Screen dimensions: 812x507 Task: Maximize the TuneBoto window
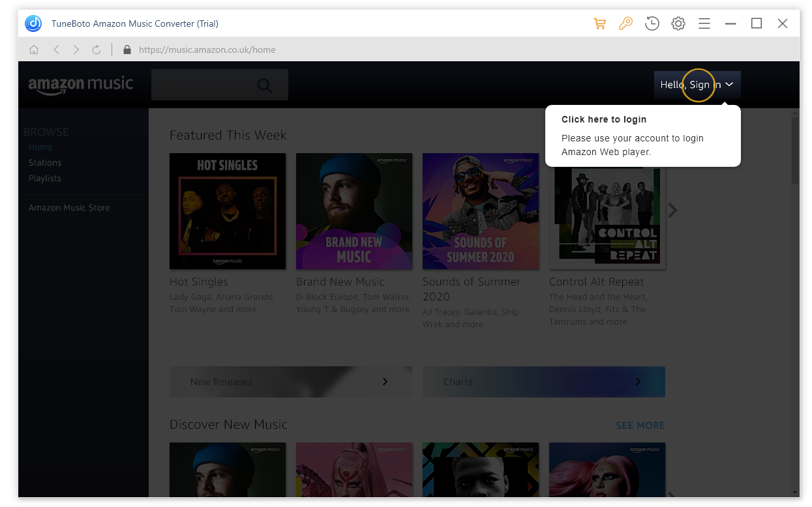point(757,23)
